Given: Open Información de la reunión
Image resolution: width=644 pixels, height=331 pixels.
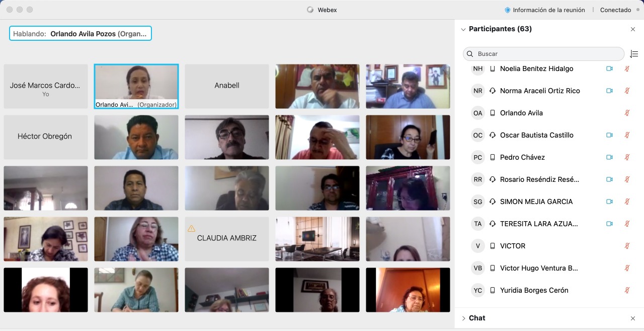Looking at the screenshot, I should 548,10.
